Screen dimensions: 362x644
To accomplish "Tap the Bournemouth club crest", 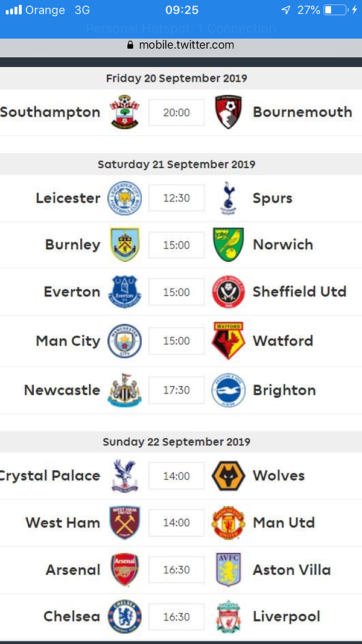I will point(228,112).
